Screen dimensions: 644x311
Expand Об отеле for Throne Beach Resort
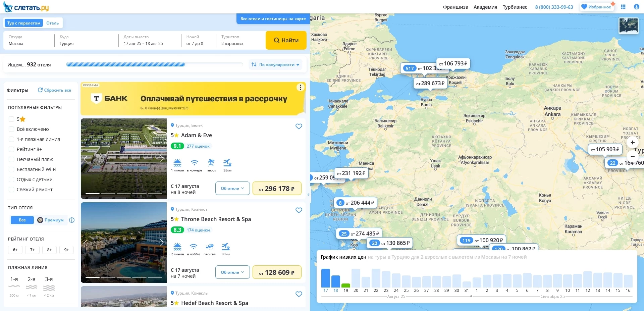(232, 272)
